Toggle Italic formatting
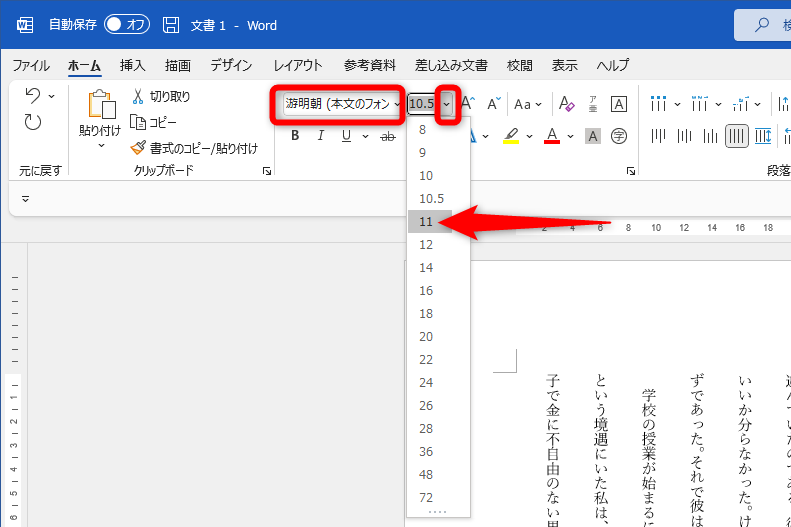Viewport: 791px width, 527px height. [x=320, y=136]
